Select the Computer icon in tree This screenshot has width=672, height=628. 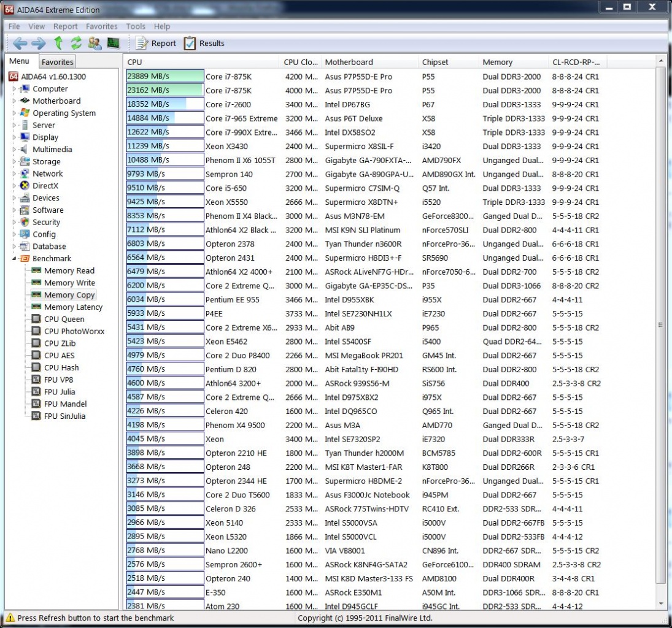(25, 89)
